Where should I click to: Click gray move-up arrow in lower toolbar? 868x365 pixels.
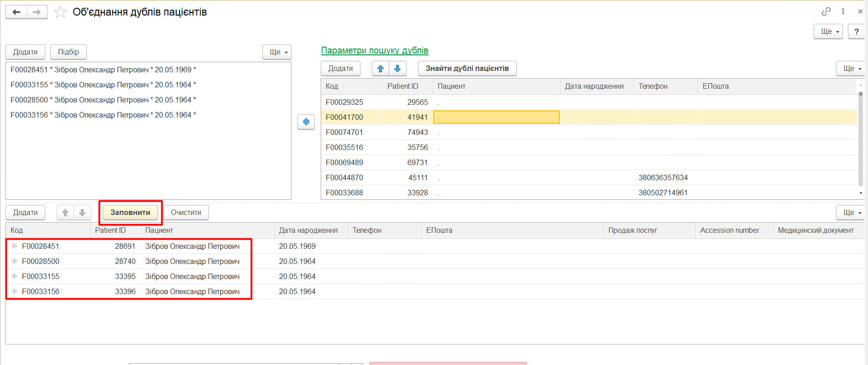pyautogui.click(x=65, y=213)
